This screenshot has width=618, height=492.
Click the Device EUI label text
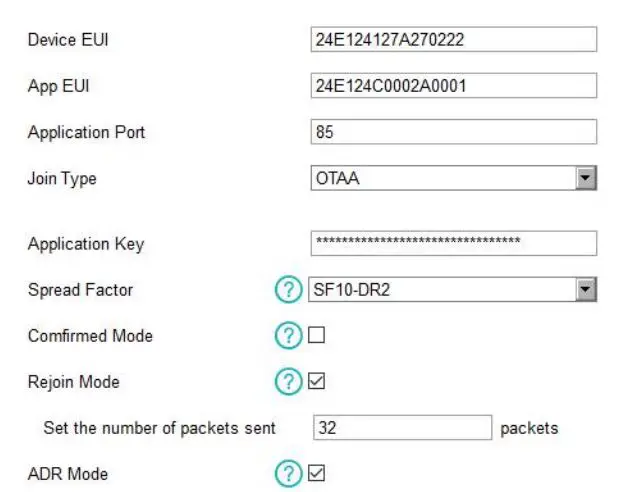coord(67,40)
